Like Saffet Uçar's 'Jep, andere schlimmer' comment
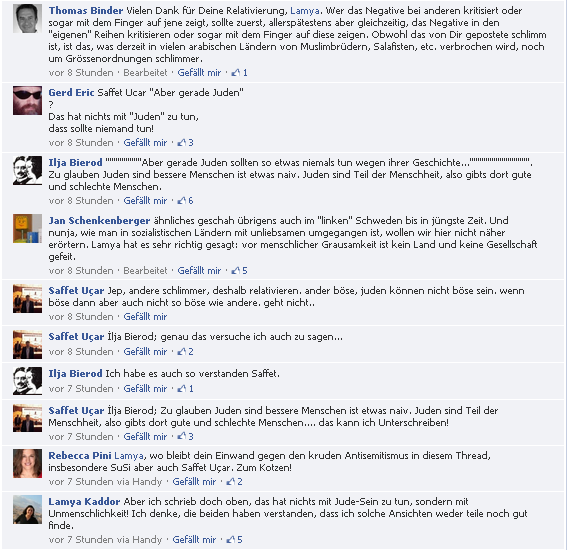Image resolution: width=567 pixels, height=550 pixels. coord(145,317)
